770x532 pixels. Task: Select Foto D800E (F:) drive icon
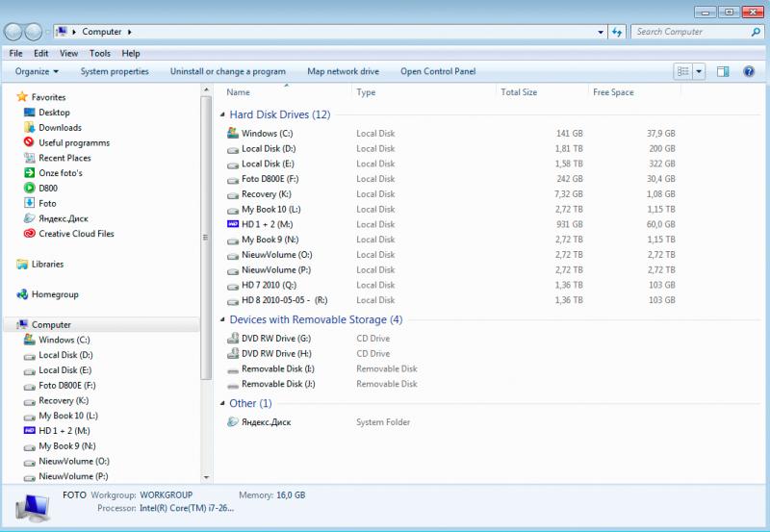(x=233, y=180)
